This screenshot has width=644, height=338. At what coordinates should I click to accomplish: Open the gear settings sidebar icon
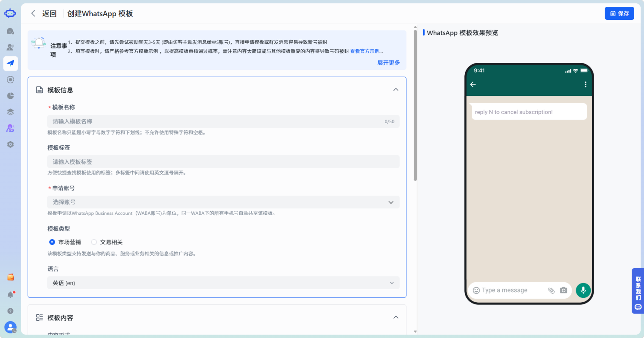pyautogui.click(x=11, y=145)
